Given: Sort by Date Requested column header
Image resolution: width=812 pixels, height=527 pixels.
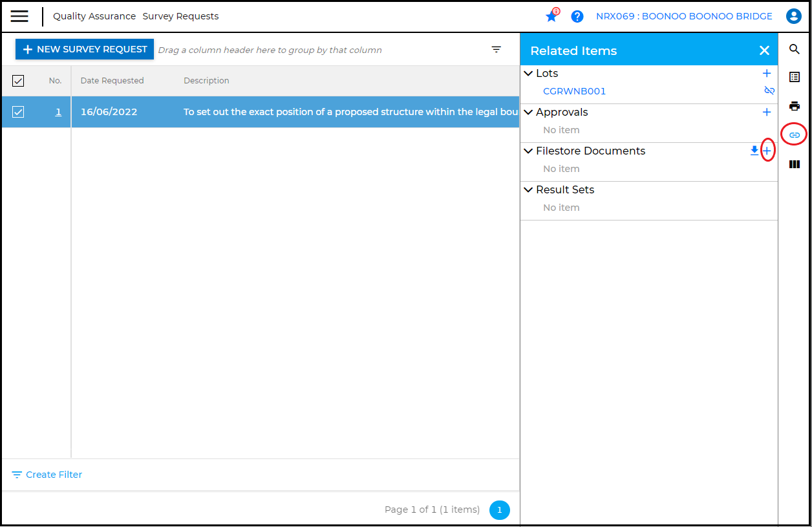Looking at the screenshot, I should point(112,81).
